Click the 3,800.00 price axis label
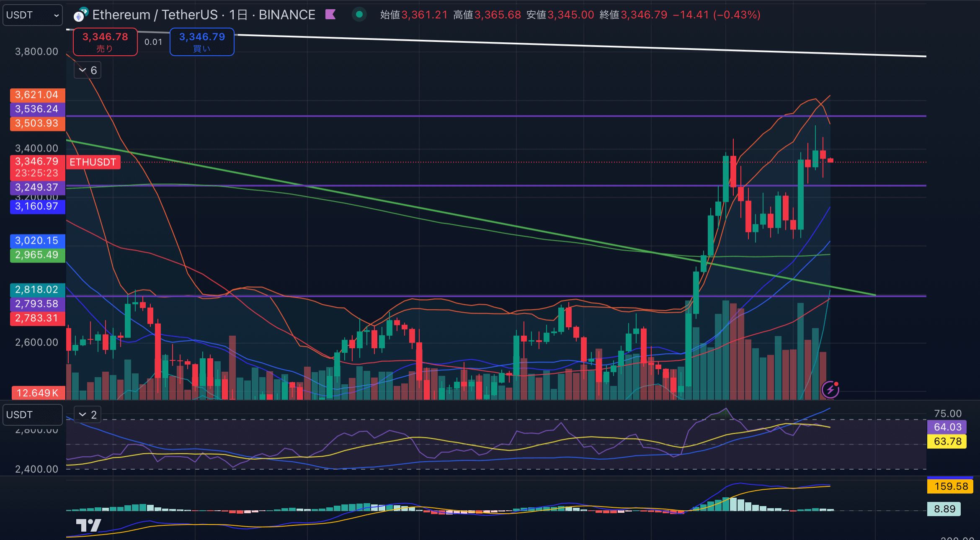Screen dimensions: 980x540 [37, 51]
